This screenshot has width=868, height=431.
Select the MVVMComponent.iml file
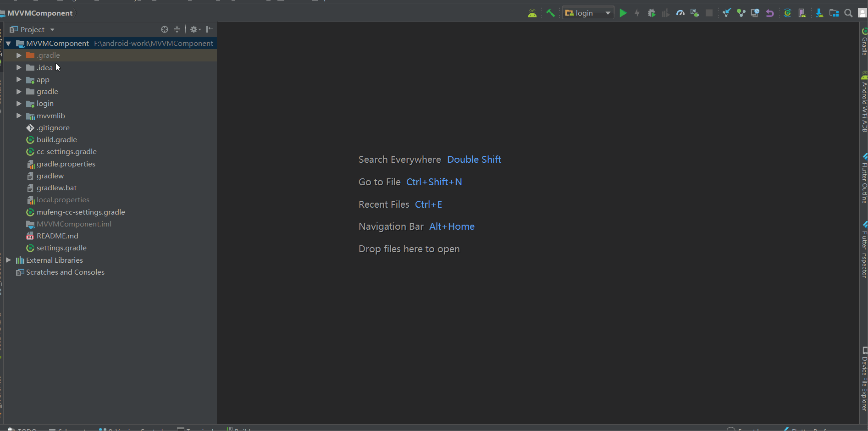[x=74, y=224]
